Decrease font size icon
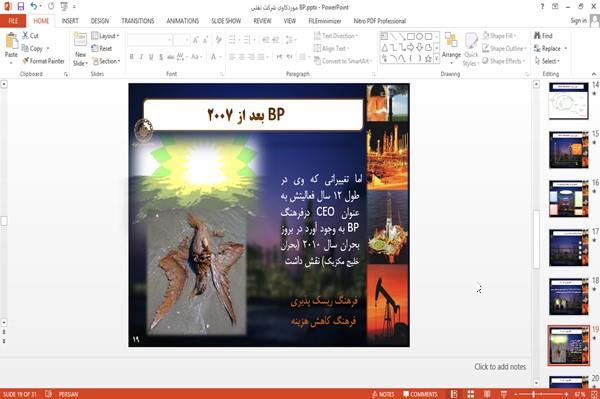600x399 pixels. (x=206, y=39)
